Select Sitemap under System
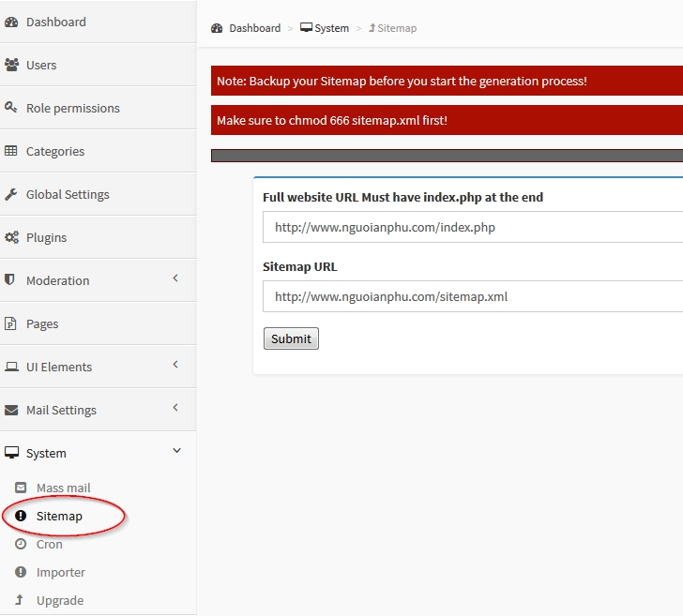683x616 pixels. pos(59,516)
